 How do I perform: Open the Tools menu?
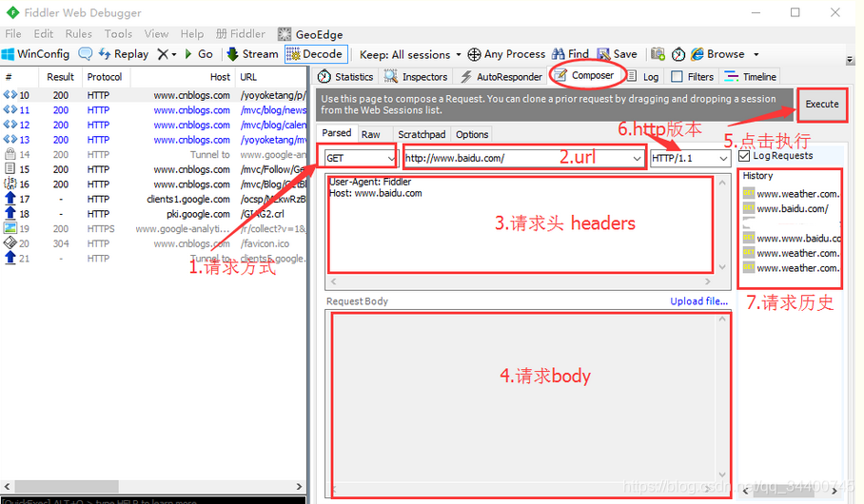[x=119, y=34]
